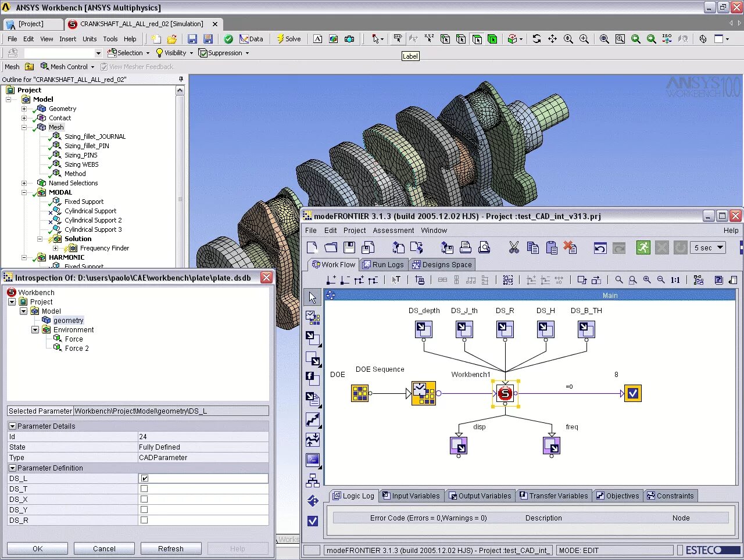Select the DOE yellow grid node
Screen dimensions: 744x560
360,393
